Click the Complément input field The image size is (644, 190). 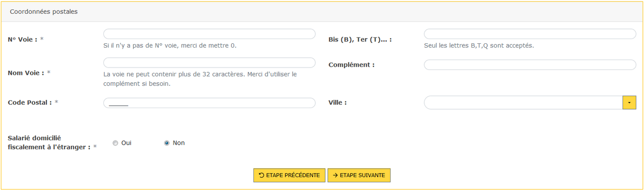(530, 65)
